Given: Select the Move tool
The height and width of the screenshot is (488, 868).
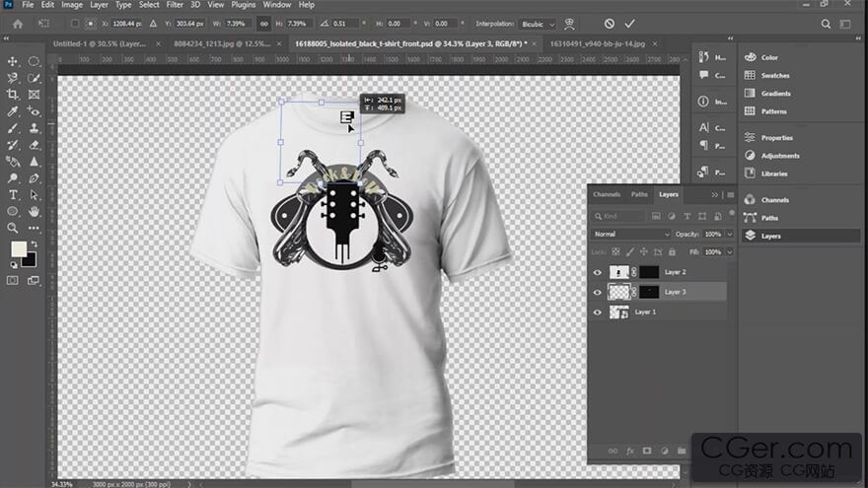Looking at the screenshot, I should [13, 61].
